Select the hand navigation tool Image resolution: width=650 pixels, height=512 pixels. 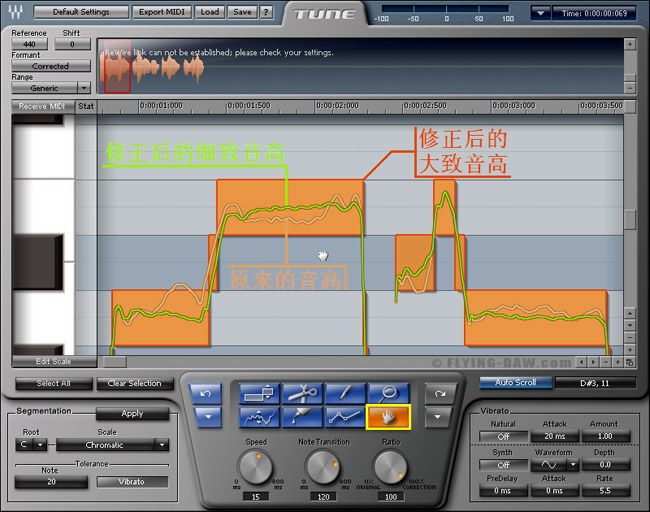tap(388, 417)
